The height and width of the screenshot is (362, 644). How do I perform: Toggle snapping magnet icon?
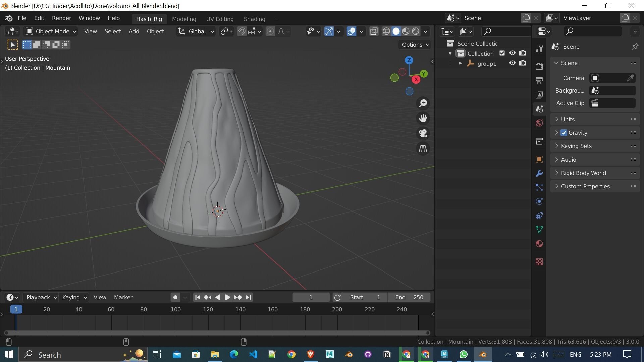pyautogui.click(x=242, y=31)
